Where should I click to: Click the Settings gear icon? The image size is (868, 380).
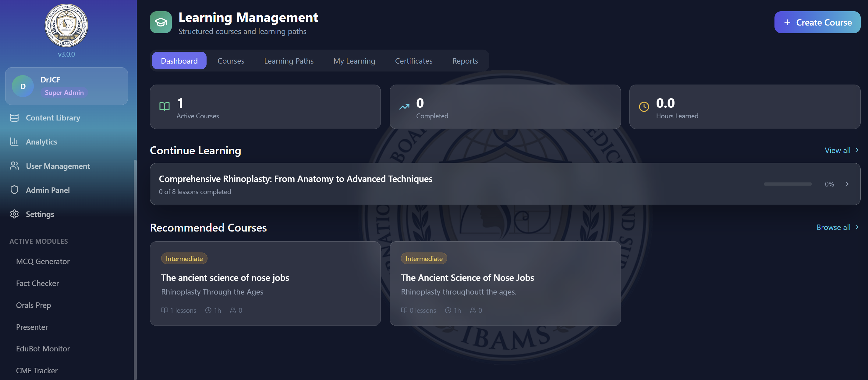[x=15, y=214]
